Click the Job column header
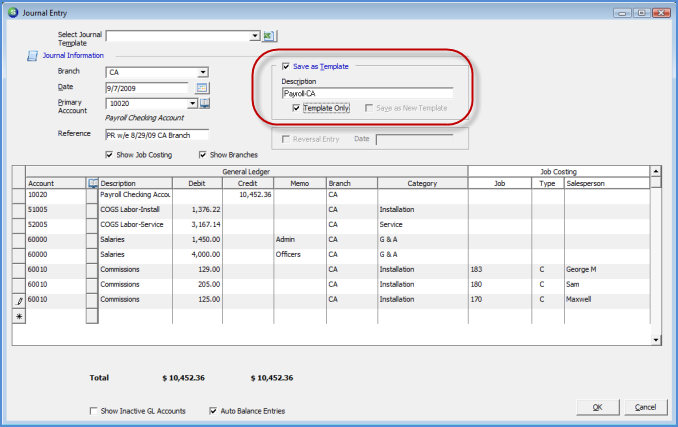 (x=499, y=183)
